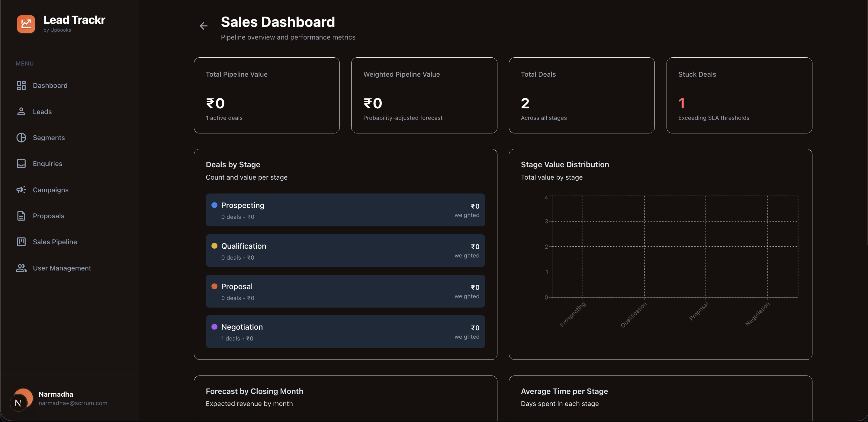Screen dimensions: 868x422
Task: Click the Segments pie chart icon
Action: coord(21,137)
